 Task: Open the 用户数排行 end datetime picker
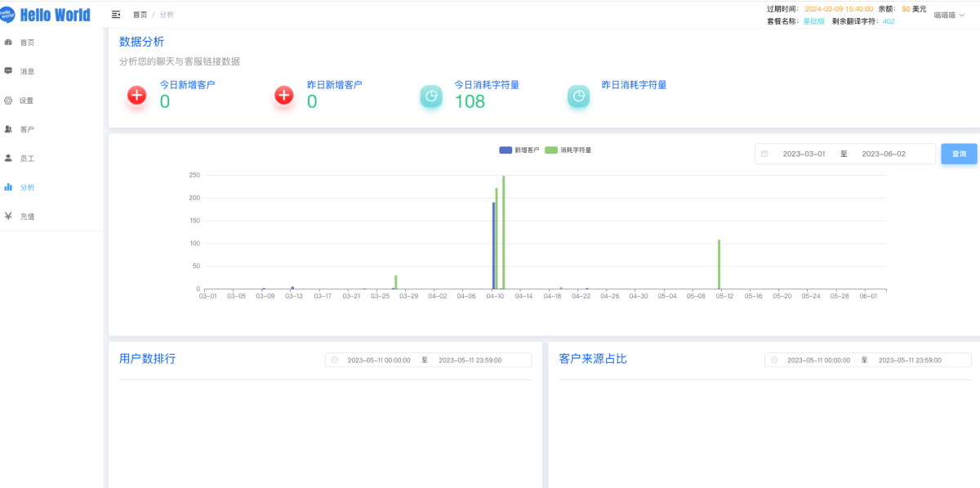(x=470, y=360)
